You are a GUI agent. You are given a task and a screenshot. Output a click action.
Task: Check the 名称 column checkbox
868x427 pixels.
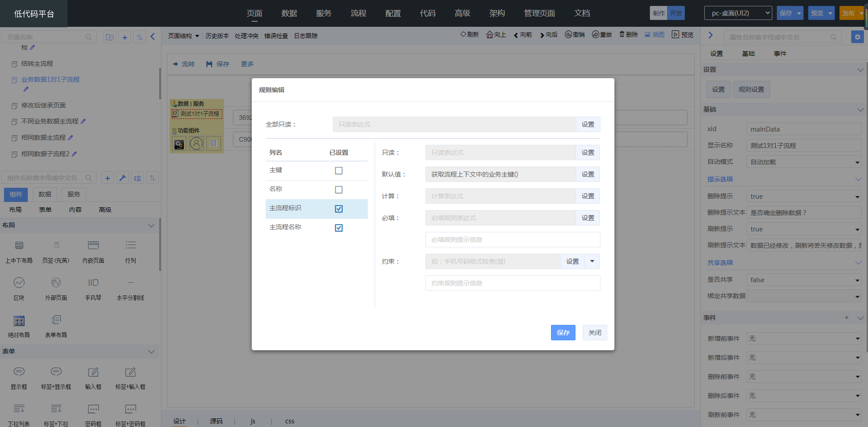point(339,190)
